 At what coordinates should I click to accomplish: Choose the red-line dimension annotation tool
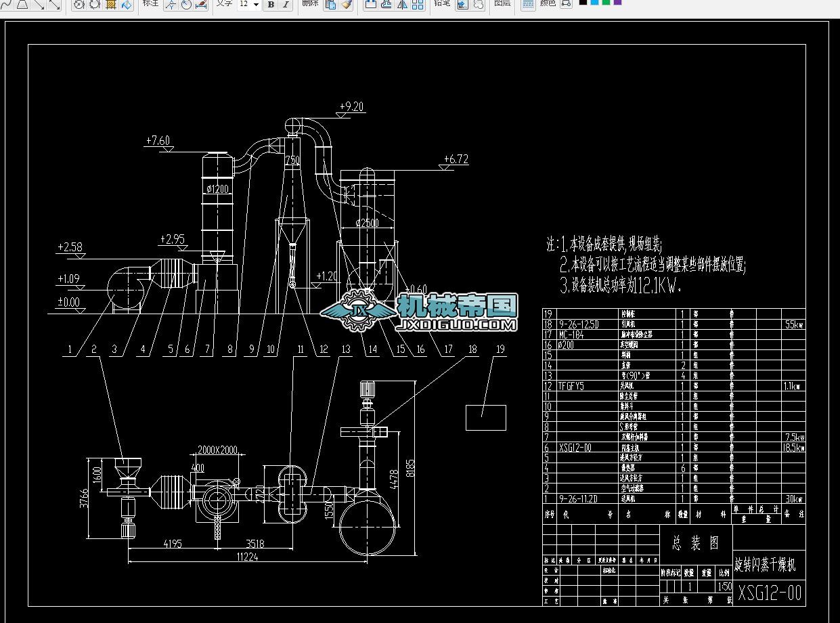(201, 4)
